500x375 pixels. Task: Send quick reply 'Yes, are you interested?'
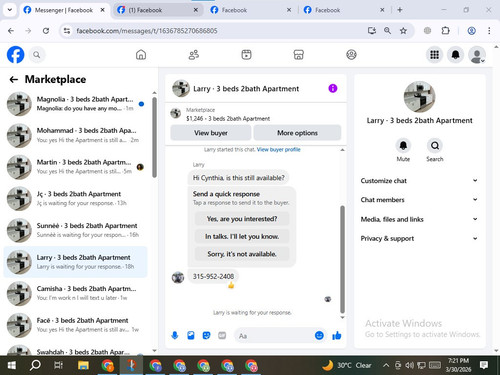coord(242,219)
